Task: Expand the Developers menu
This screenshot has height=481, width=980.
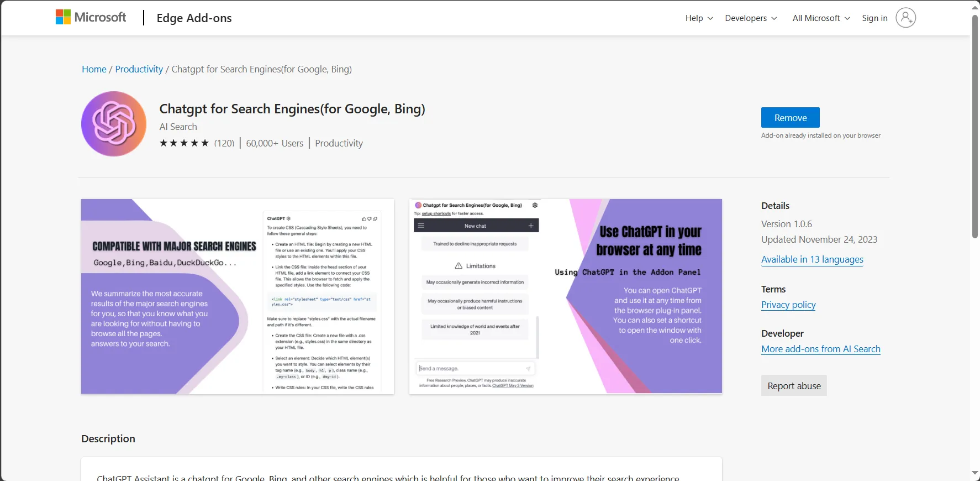Action: click(x=751, y=18)
